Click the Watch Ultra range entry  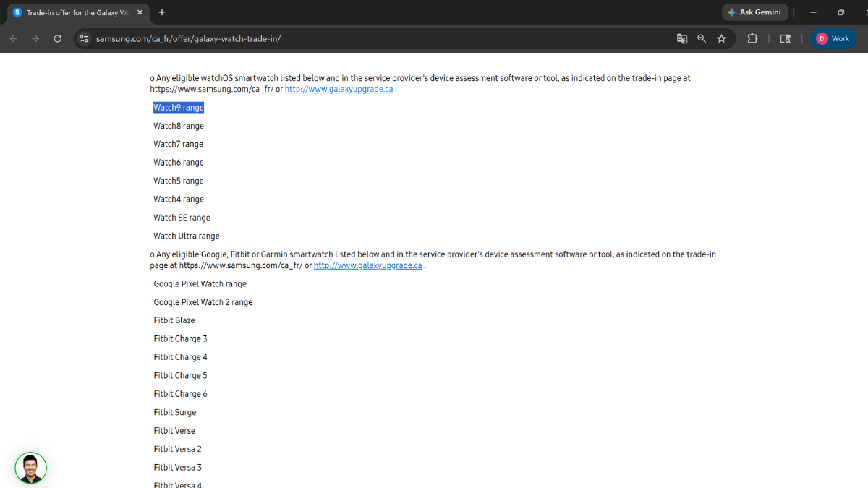pos(186,236)
